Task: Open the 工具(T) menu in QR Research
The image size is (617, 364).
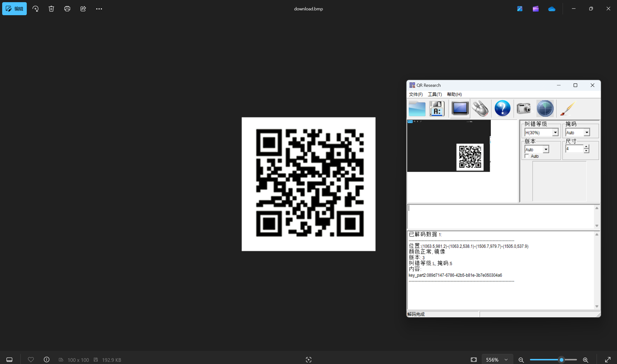Action: pos(435,94)
